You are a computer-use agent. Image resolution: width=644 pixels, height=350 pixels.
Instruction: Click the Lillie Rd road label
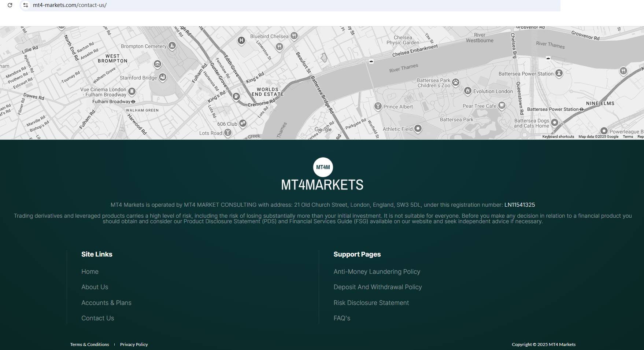(x=30, y=49)
